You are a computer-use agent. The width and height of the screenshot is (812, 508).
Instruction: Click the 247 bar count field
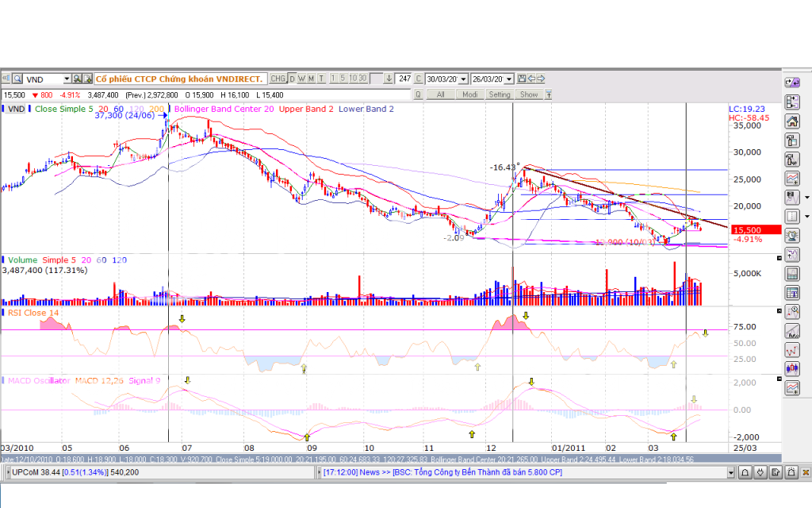coord(404,79)
